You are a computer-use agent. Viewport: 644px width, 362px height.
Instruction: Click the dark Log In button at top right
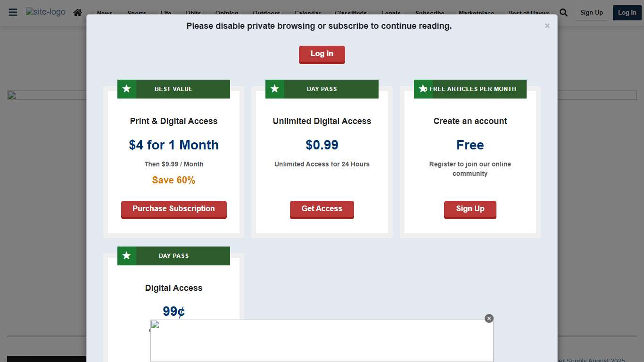pos(627,13)
